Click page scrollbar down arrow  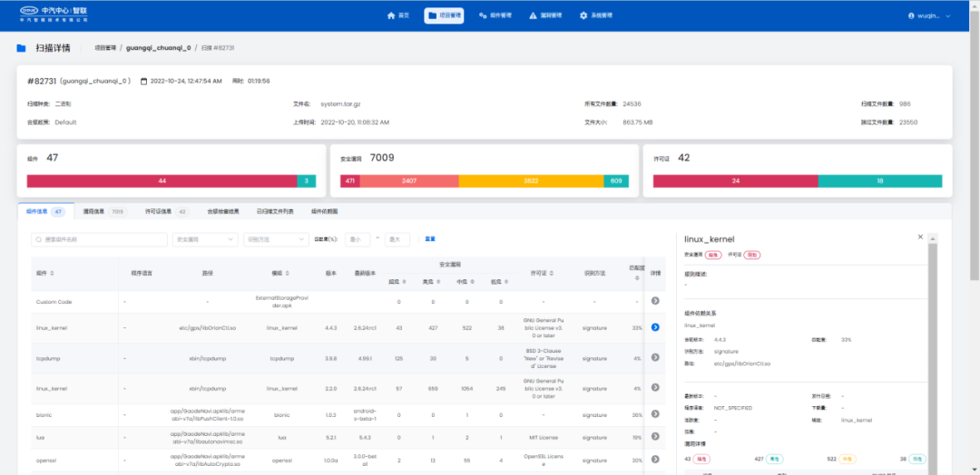coord(975,470)
